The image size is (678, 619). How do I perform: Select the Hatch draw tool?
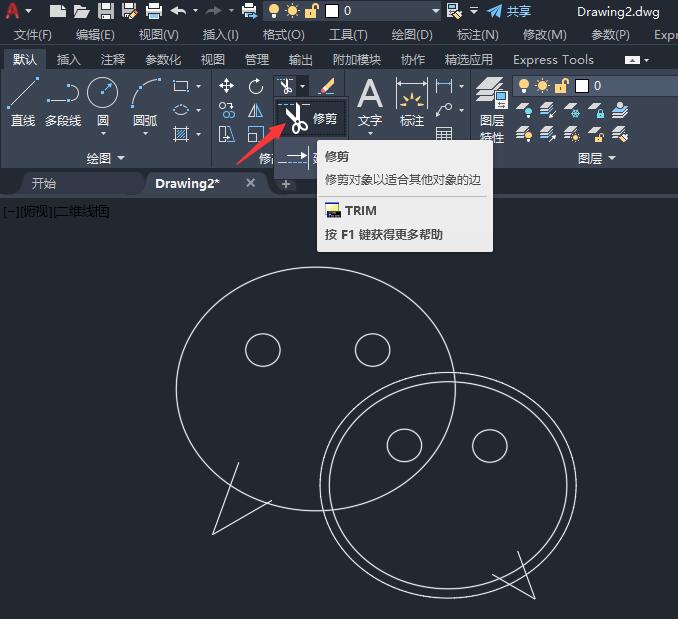(181, 134)
